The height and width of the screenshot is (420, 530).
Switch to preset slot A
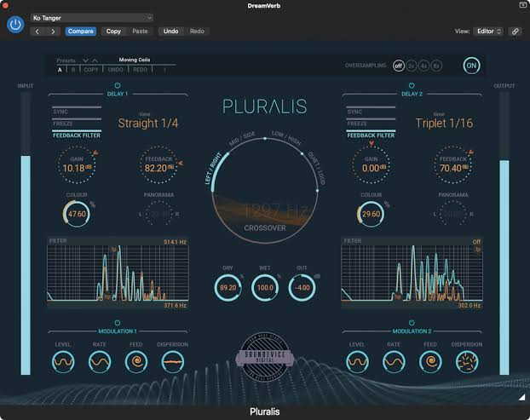click(x=60, y=70)
